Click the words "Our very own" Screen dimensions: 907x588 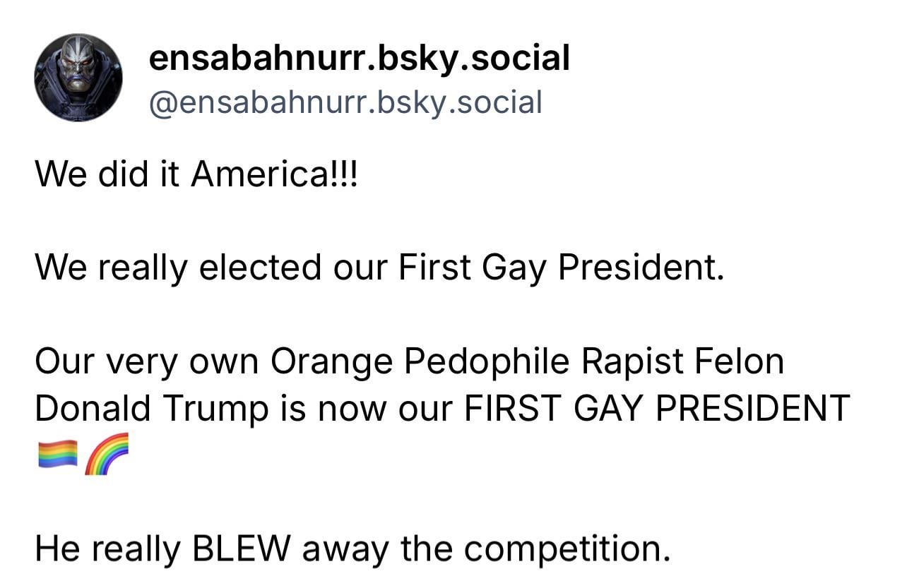146,362
